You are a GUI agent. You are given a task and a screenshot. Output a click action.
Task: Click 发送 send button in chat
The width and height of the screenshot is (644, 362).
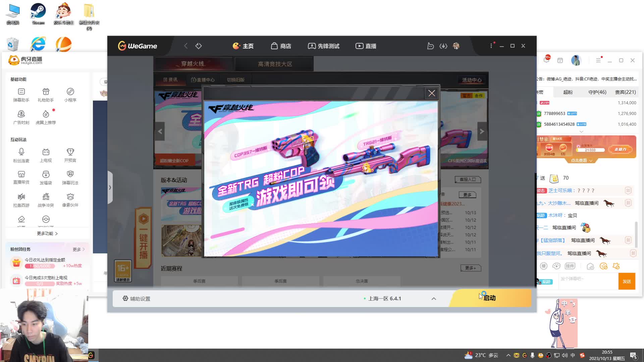[627, 281]
